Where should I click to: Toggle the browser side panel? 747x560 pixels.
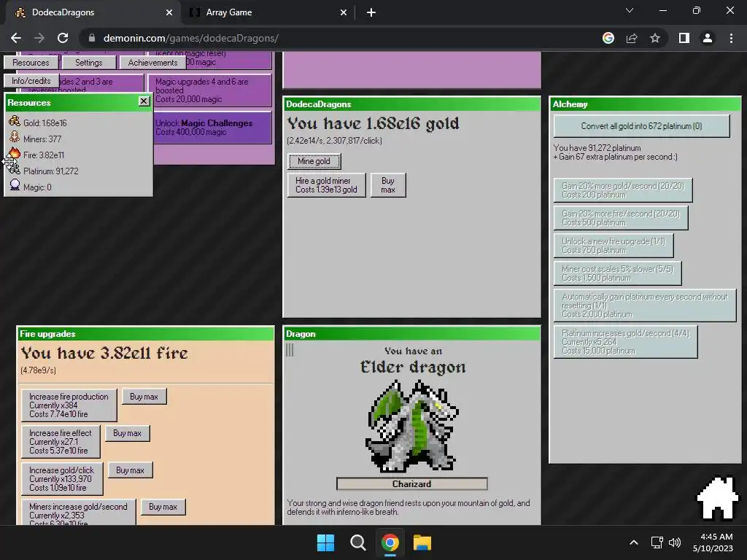pyautogui.click(x=684, y=38)
